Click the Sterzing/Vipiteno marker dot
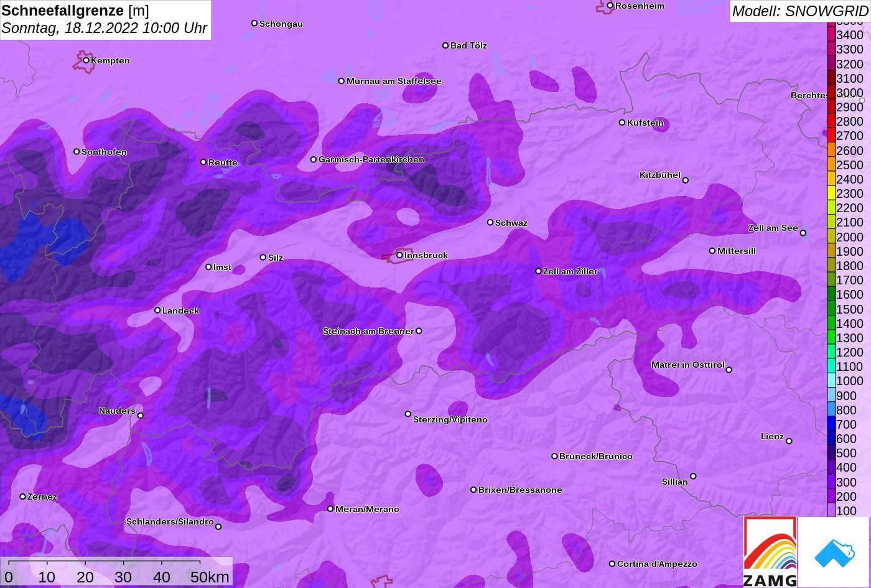 click(408, 414)
